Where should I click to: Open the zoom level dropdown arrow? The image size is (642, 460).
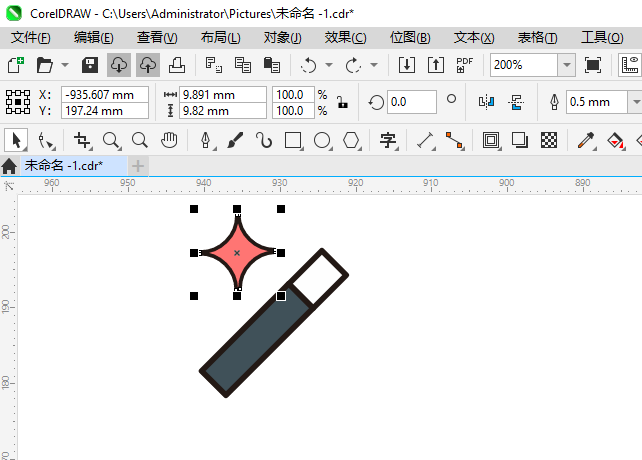tap(567, 65)
